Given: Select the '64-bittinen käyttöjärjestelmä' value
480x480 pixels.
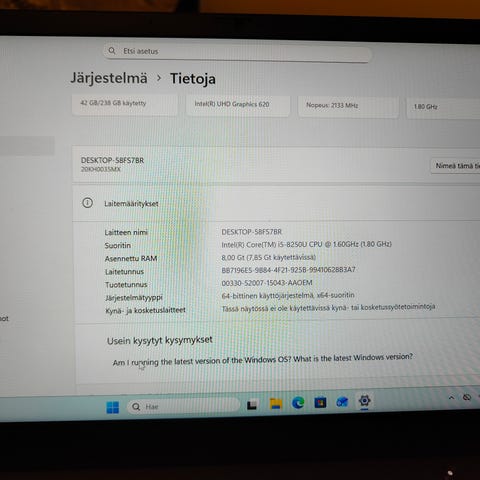Looking at the screenshot, I should (288, 295).
